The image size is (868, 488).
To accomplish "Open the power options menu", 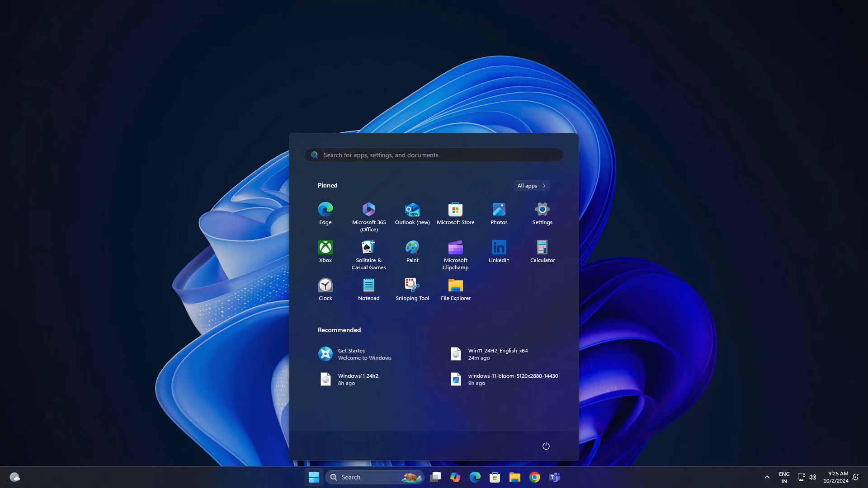I will coord(546,446).
